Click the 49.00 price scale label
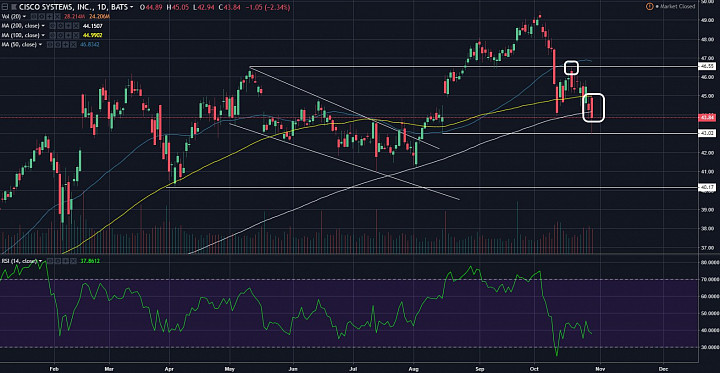 (x=707, y=20)
